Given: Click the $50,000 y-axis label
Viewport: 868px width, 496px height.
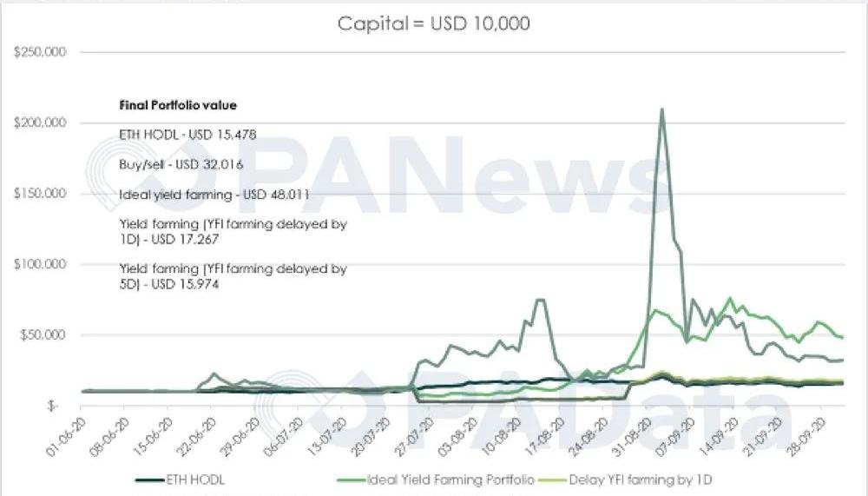Looking at the screenshot, I should click(x=42, y=335).
